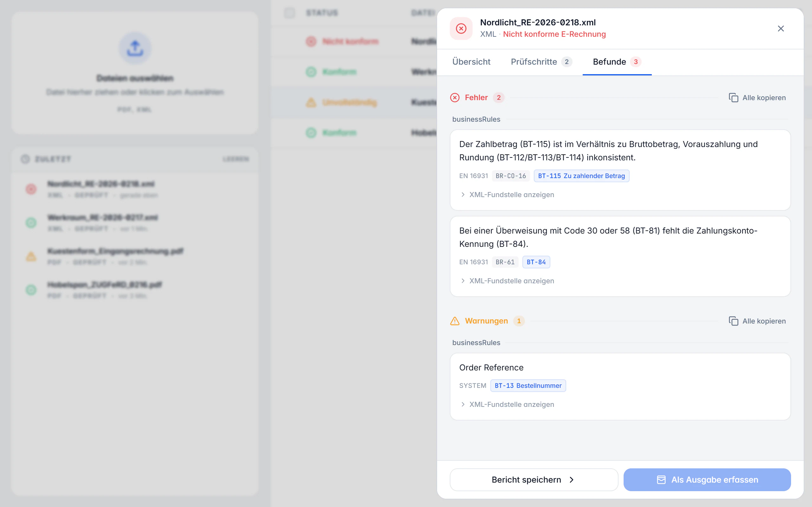The image size is (812, 507).
Task: Click the BT-13 Bestellnummer tag
Action: [528, 386]
